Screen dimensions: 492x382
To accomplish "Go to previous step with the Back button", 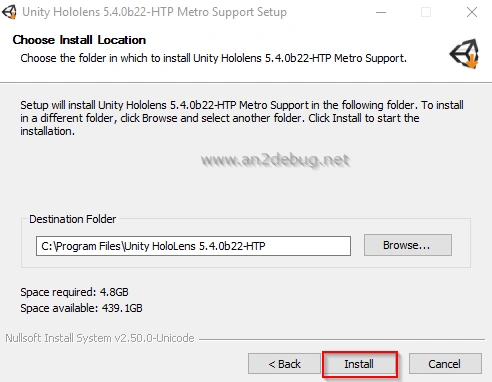I will [x=284, y=364].
